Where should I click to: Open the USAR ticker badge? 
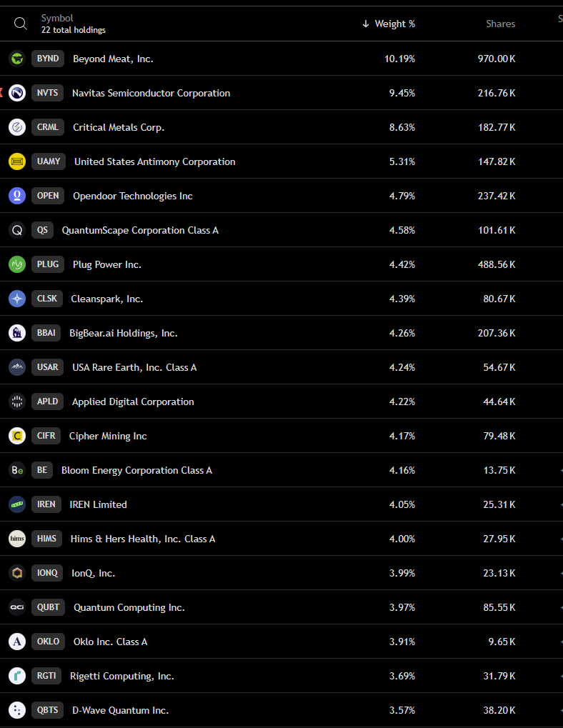[x=47, y=367]
